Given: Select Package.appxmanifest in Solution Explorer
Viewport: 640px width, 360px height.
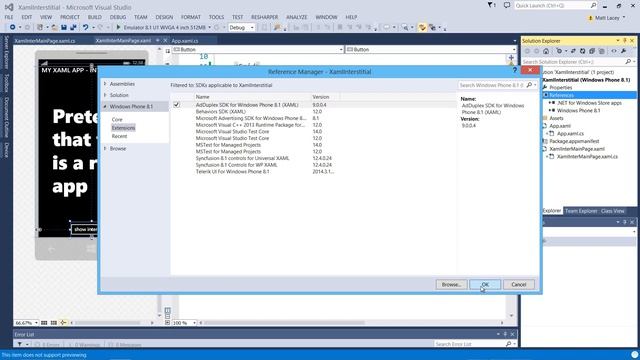Looking at the screenshot, I should 574,141.
